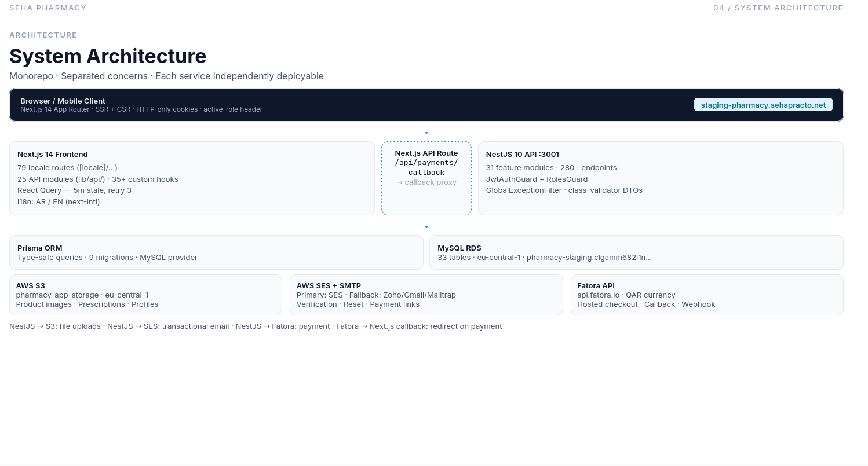The width and height of the screenshot is (868, 466).
Task: Click the 79 locale routes line
Action: pyautogui.click(x=67, y=168)
